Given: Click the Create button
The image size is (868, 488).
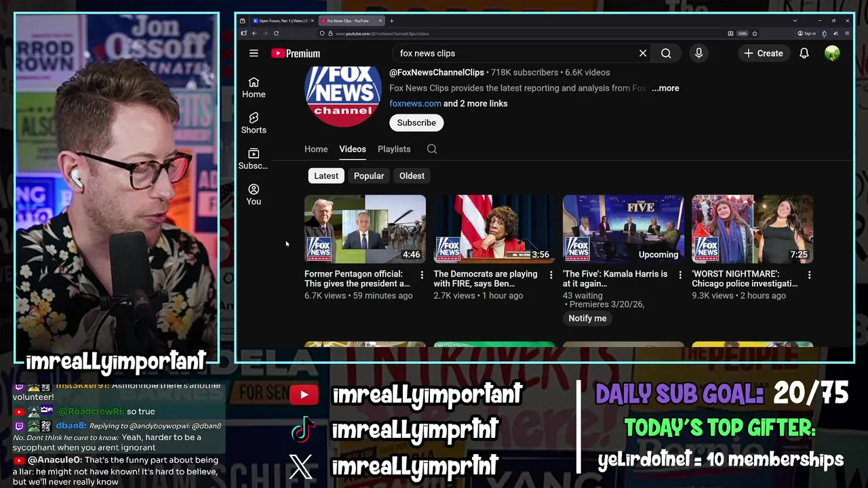Looking at the screenshot, I should coord(764,53).
